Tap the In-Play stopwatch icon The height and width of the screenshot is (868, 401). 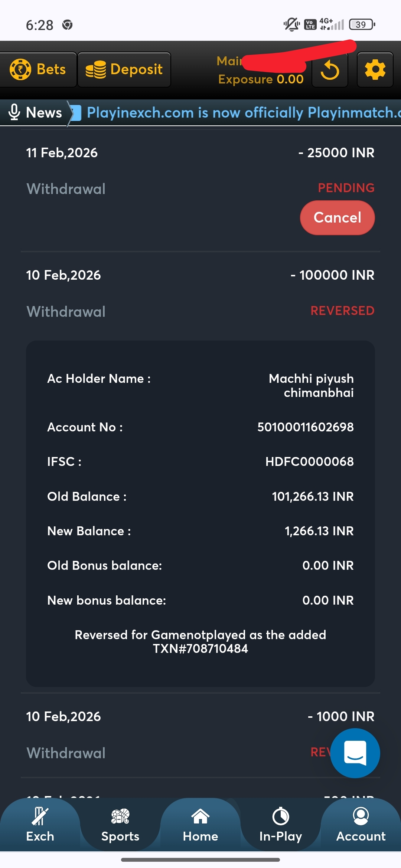point(281,816)
